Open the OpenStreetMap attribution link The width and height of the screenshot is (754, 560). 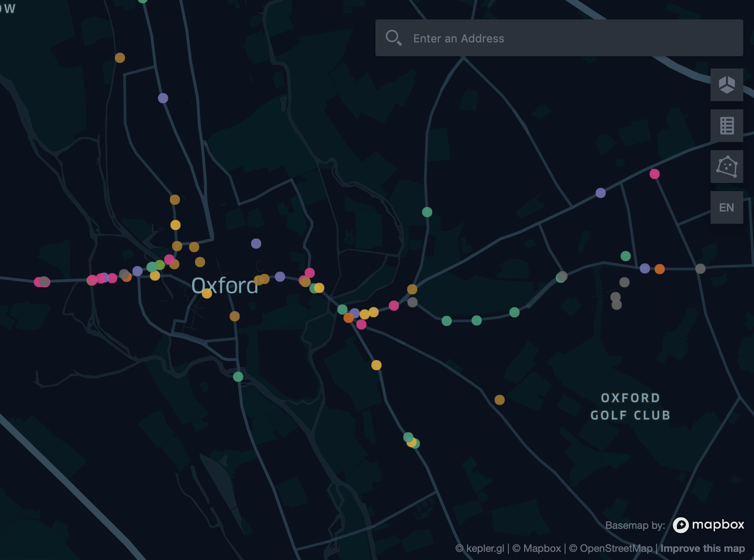pyautogui.click(x=611, y=548)
